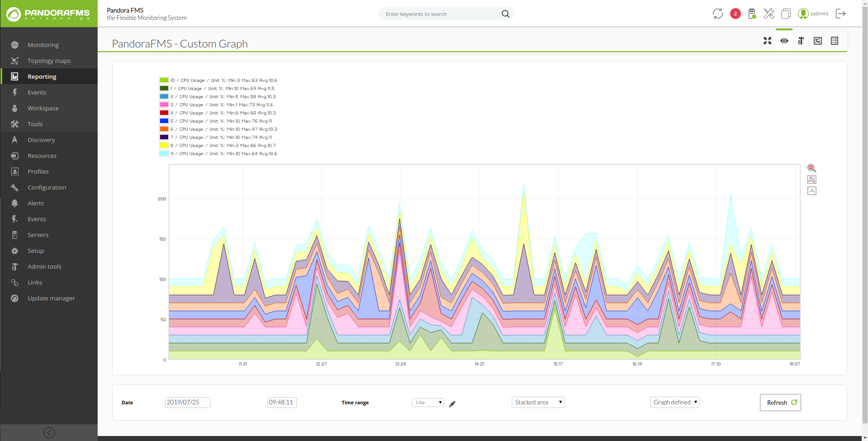Click the copy pages icon in header

tap(786, 14)
